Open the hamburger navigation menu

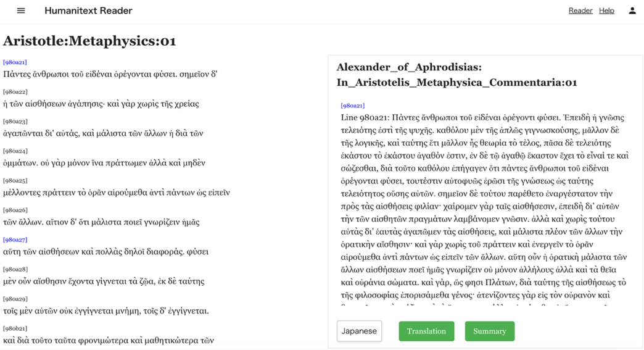pos(21,10)
